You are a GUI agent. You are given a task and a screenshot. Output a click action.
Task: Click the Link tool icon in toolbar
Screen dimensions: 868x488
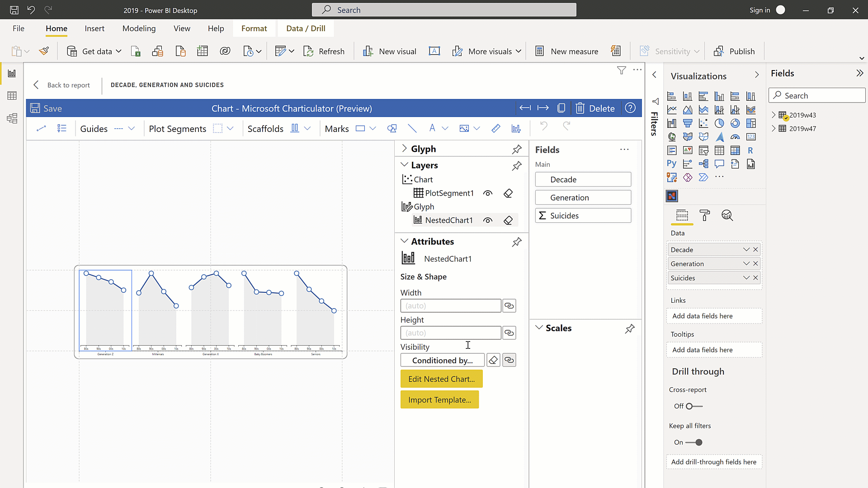(41, 128)
